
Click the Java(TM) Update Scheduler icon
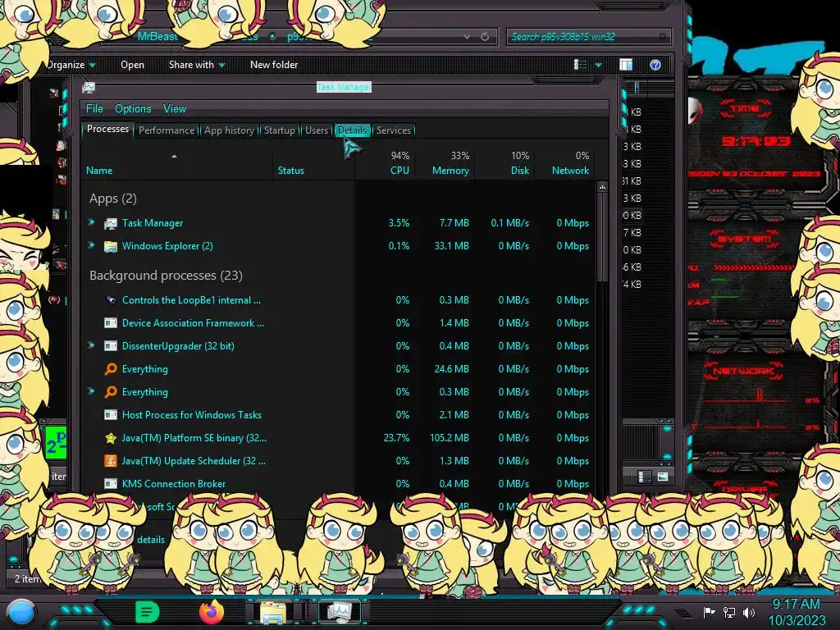(111, 461)
